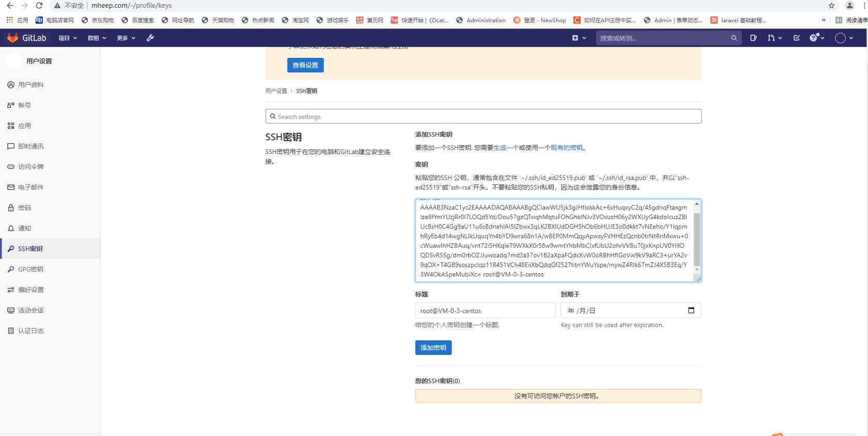Click the 添加密钥 button
Image resolution: width=868 pixels, height=436 pixels.
pos(433,348)
